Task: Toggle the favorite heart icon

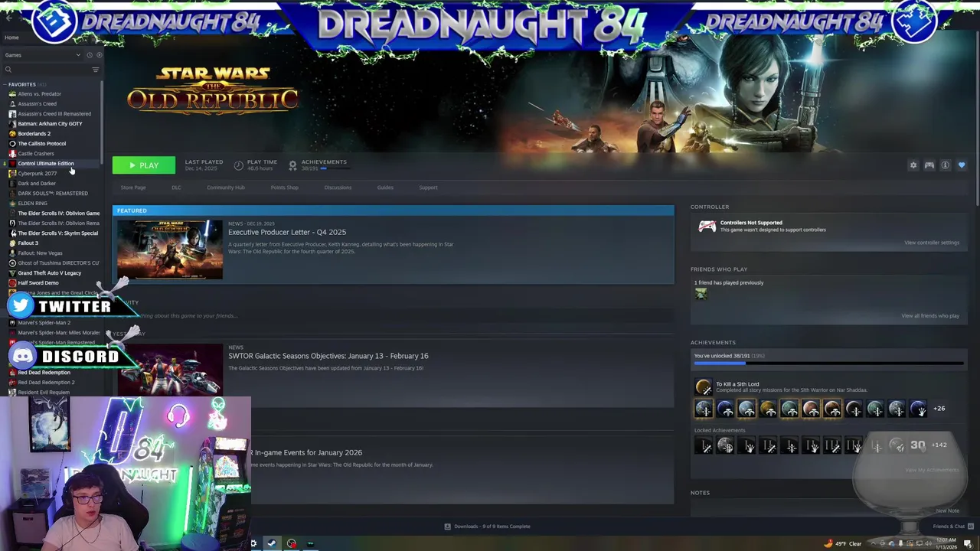Action: [x=962, y=165]
